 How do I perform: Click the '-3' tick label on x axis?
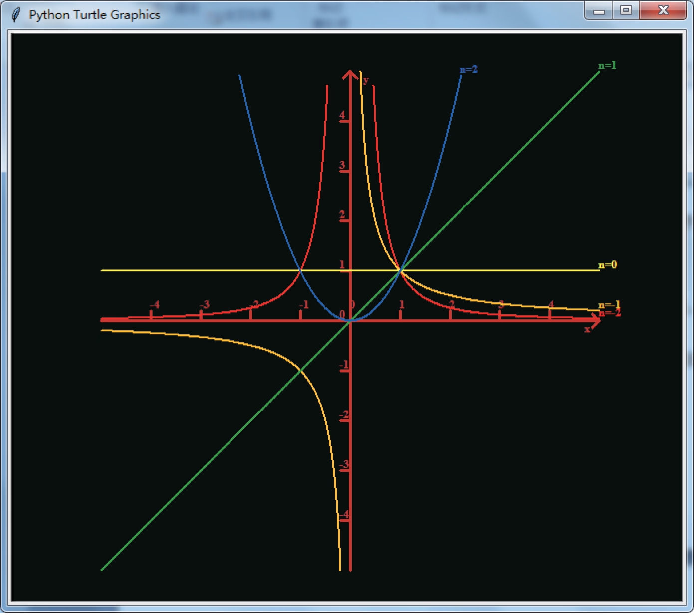point(205,304)
